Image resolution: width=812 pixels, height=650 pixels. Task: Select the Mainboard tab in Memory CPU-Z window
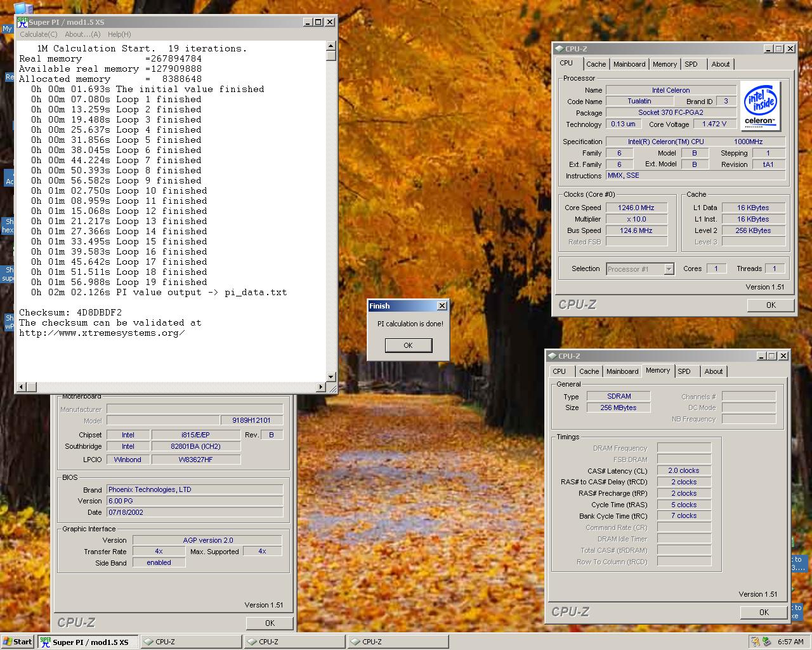[622, 371]
